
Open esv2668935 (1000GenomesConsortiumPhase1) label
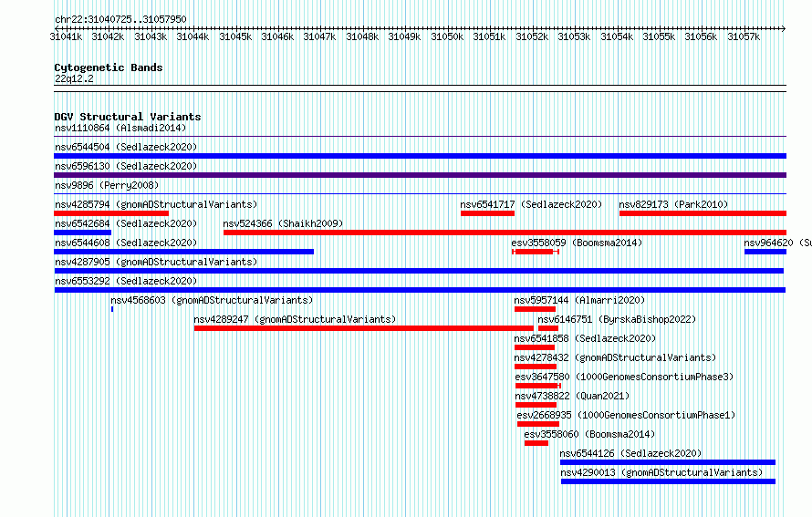click(626, 415)
